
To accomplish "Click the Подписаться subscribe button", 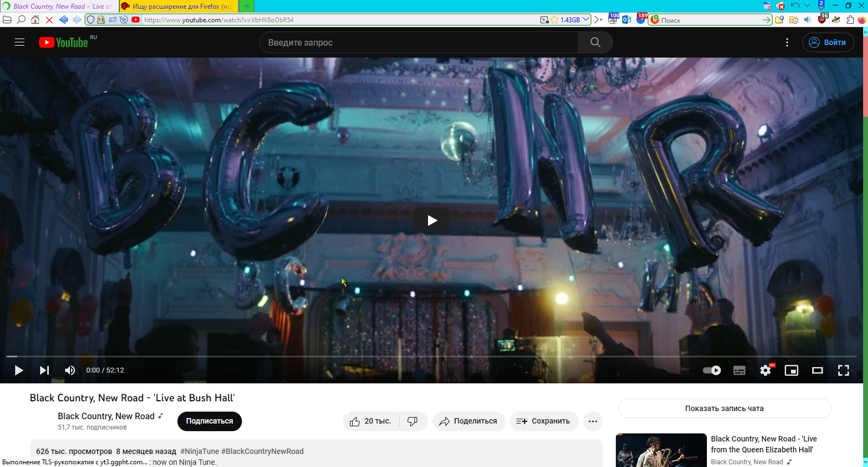I will pyautogui.click(x=209, y=421).
